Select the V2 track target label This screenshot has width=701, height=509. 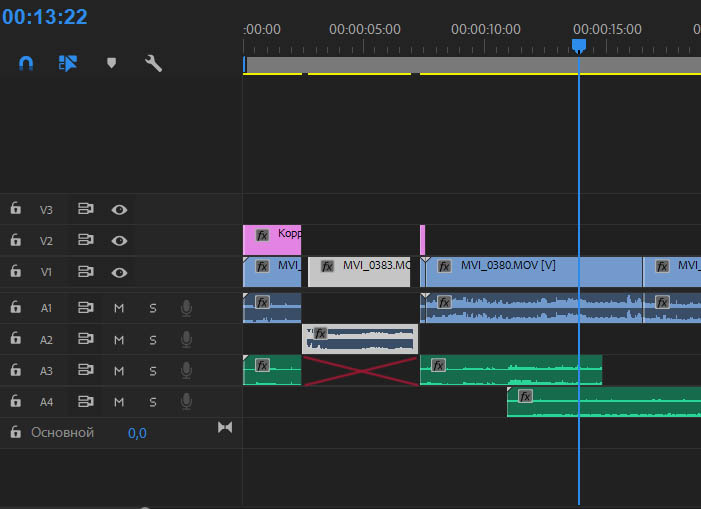coord(46,241)
